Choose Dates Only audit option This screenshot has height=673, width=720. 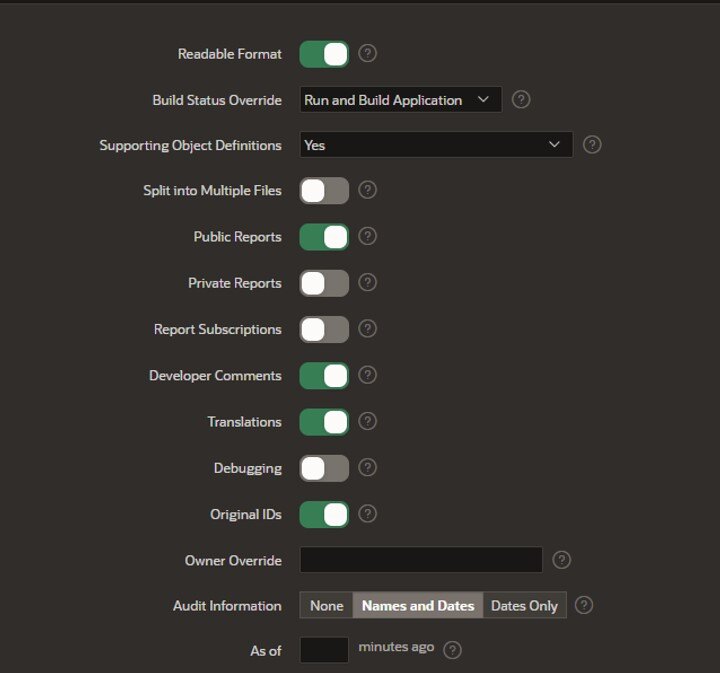tap(524, 606)
